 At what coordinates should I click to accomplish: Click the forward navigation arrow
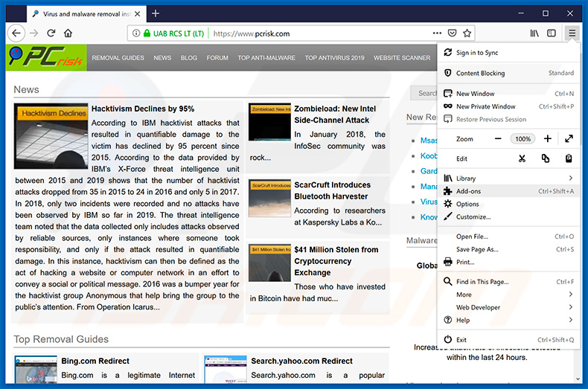pyautogui.click(x=34, y=33)
